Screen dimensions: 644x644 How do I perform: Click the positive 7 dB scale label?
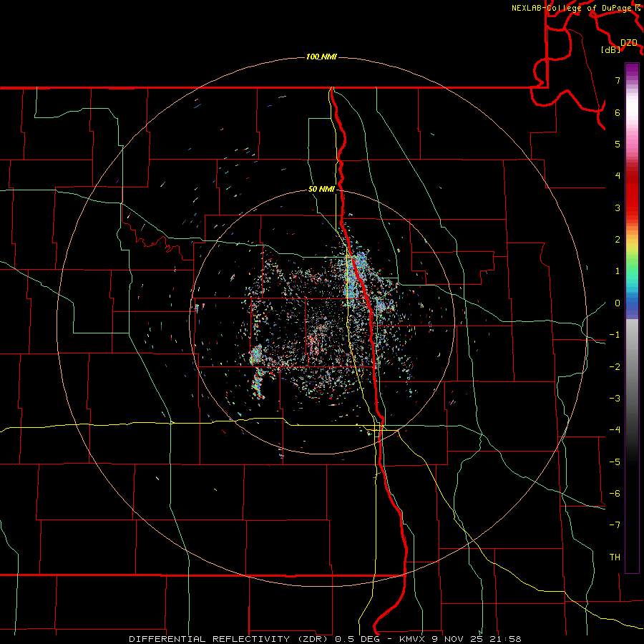tap(618, 80)
